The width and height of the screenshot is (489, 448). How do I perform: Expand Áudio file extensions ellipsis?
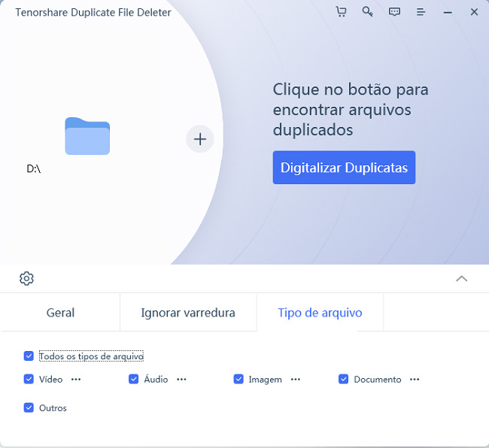(x=181, y=379)
